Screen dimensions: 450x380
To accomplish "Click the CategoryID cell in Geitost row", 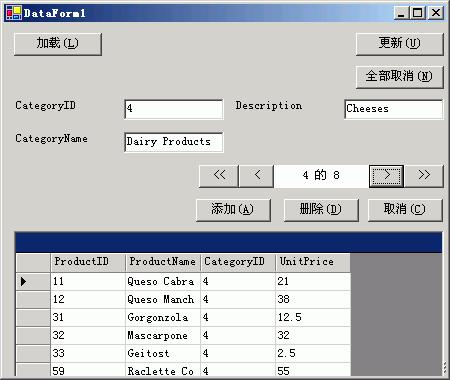I will tap(238, 354).
